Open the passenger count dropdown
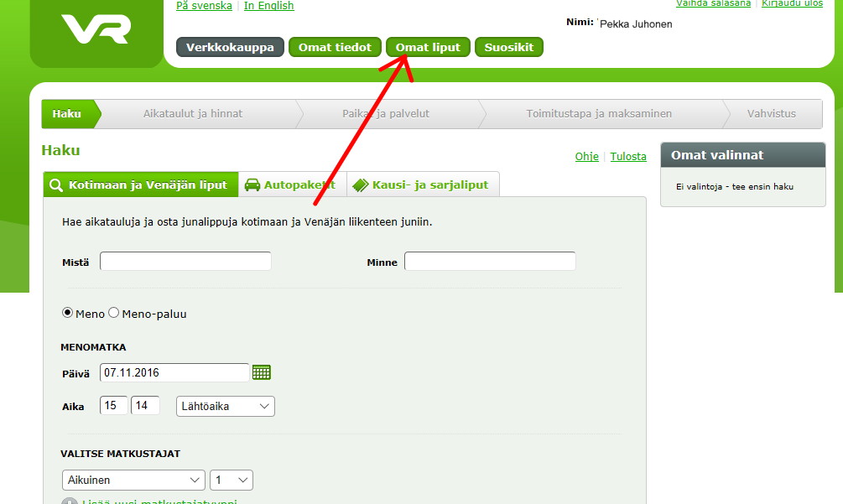843x504 pixels. pyautogui.click(x=231, y=481)
